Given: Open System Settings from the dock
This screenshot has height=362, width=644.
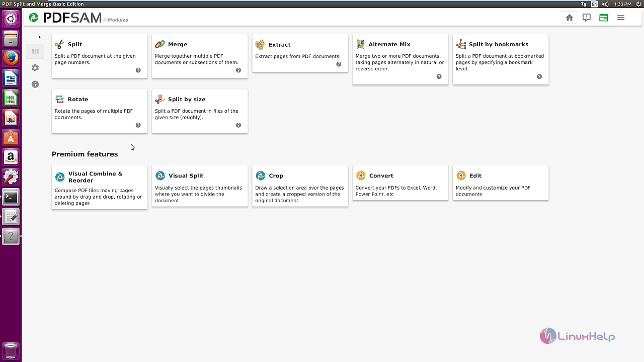Looking at the screenshot, I should pyautogui.click(x=11, y=177).
